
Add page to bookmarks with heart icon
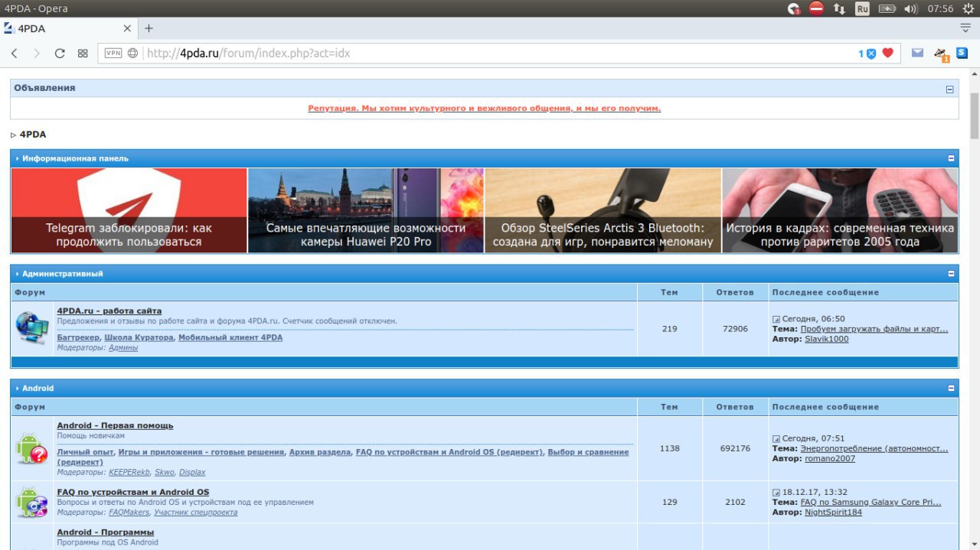pyautogui.click(x=888, y=54)
